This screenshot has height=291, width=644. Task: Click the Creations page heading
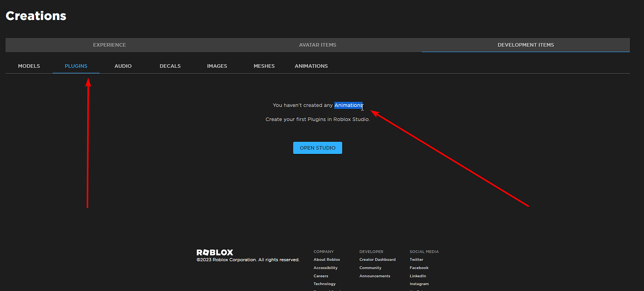[36, 16]
